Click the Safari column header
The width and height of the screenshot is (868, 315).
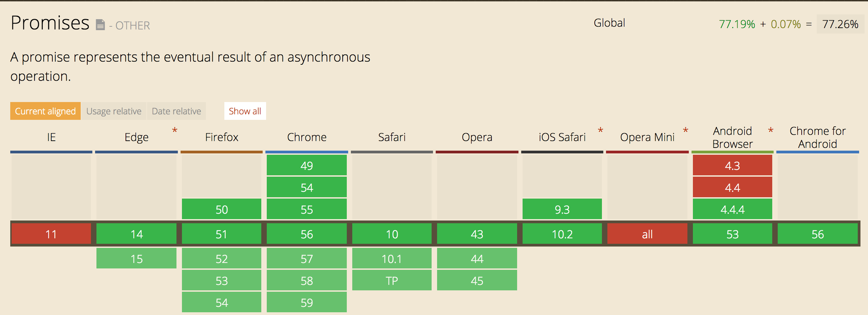click(392, 137)
